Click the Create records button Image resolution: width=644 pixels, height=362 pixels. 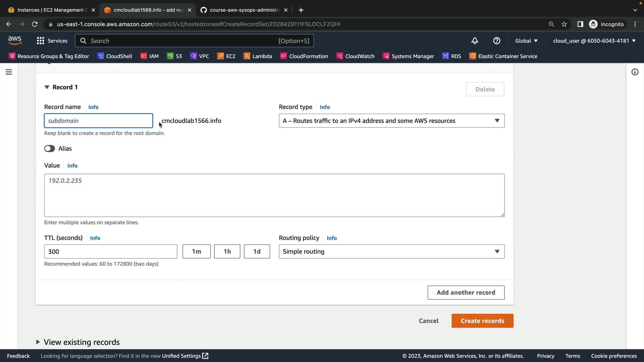coord(482,321)
